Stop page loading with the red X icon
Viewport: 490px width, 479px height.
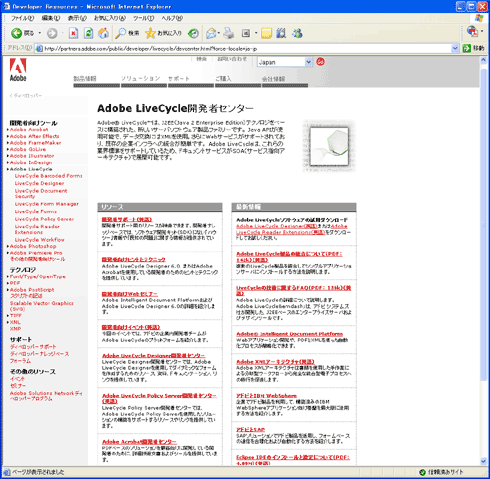(73, 33)
